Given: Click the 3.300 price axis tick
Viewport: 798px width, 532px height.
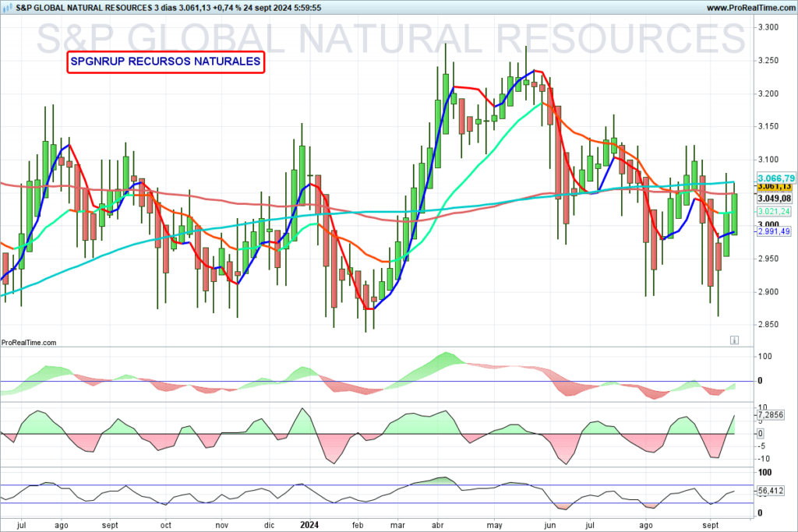Looking at the screenshot, I should tap(768, 27).
